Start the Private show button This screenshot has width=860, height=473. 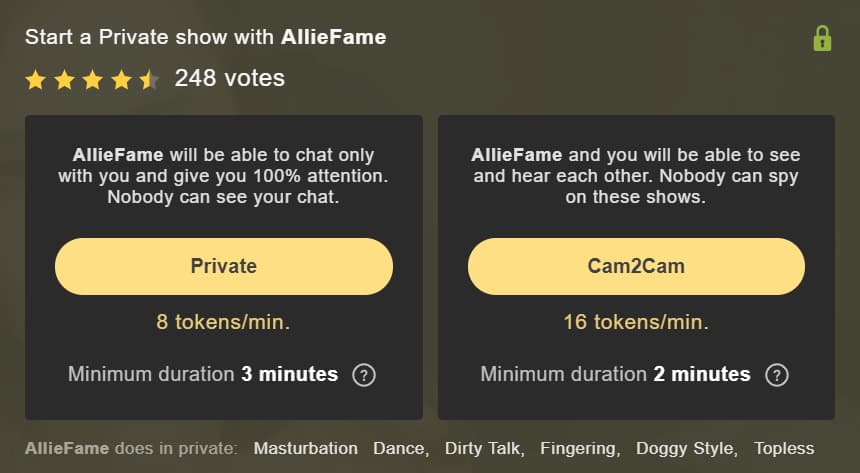(224, 266)
